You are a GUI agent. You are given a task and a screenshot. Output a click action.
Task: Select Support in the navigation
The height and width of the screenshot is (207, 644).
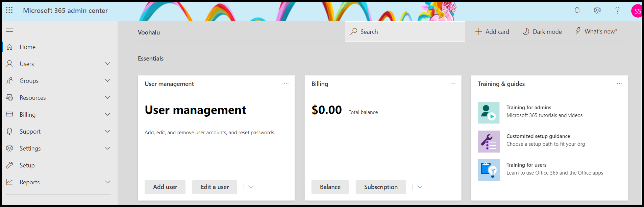point(30,132)
